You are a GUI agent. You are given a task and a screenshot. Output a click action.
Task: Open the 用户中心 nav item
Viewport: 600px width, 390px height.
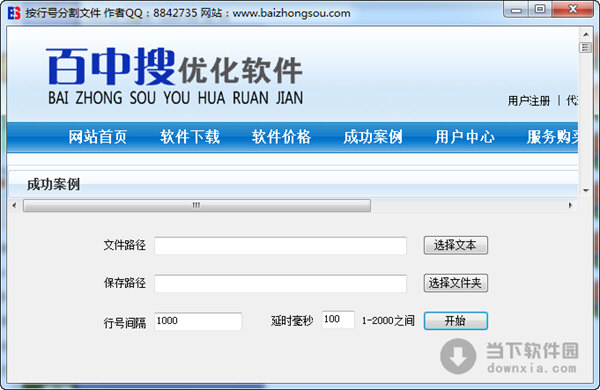pyautogui.click(x=465, y=137)
